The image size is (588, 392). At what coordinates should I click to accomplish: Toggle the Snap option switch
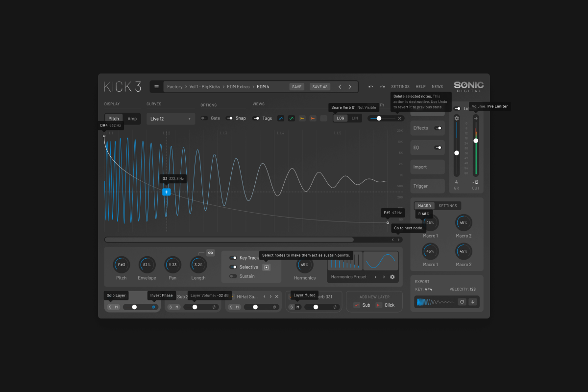pos(229,118)
